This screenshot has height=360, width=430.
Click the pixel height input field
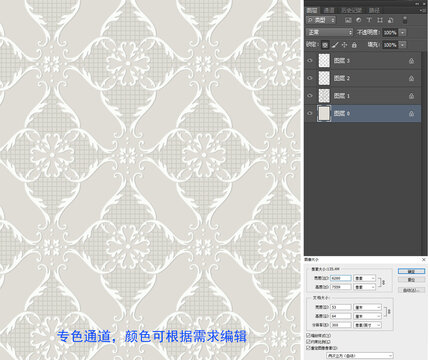[341, 287]
